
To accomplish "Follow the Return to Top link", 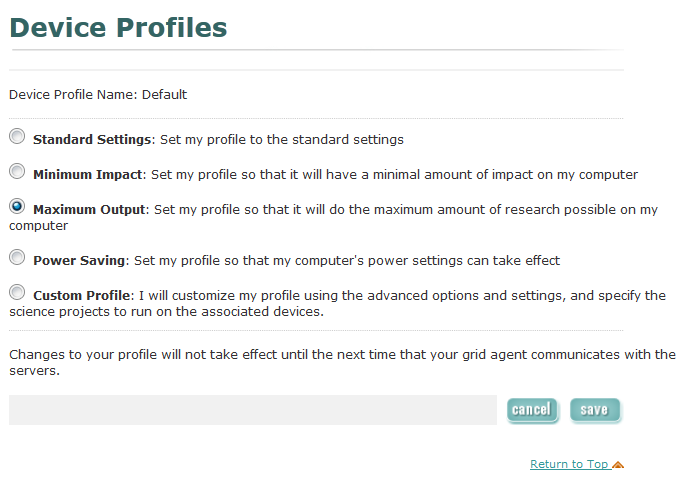I will pyautogui.click(x=568, y=464).
